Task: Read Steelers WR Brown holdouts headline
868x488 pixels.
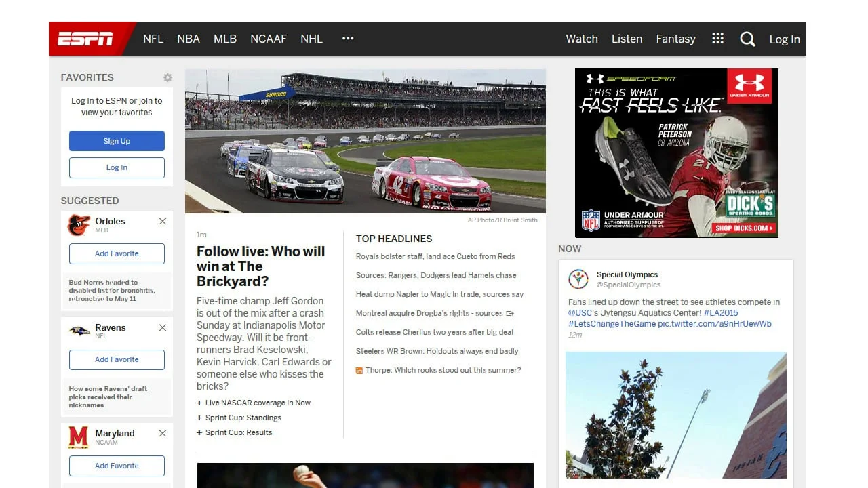Action: coord(437,351)
